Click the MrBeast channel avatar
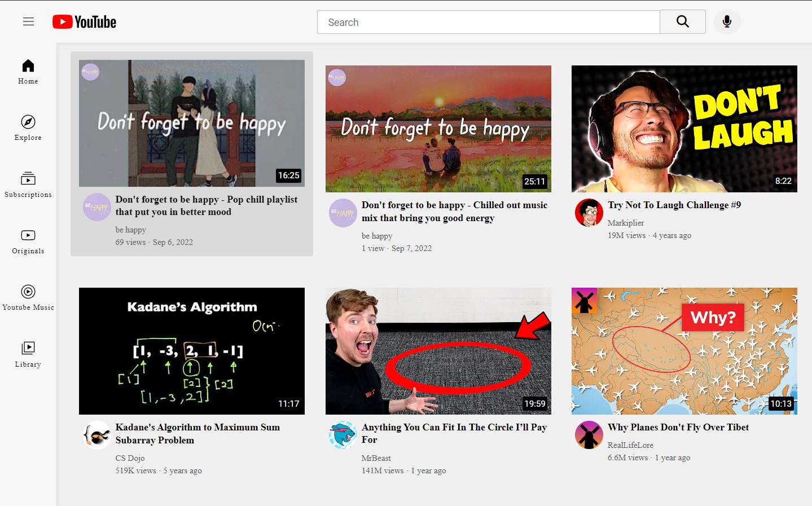 coord(343,435)
